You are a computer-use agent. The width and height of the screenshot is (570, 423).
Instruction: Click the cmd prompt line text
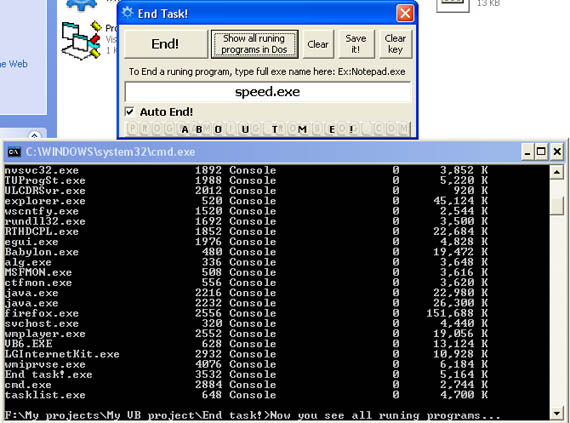tap(253, 415)
